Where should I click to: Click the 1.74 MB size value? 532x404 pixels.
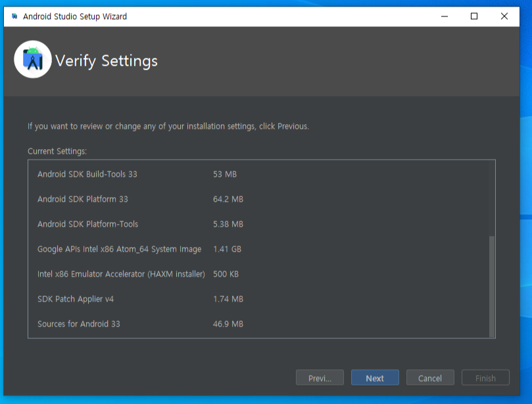[x=228, y=299]
